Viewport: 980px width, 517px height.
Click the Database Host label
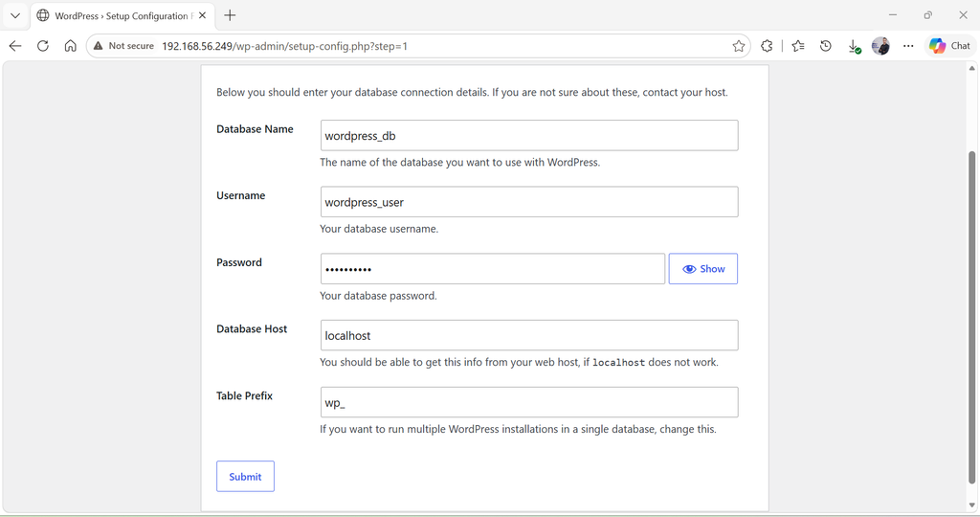[252, 328]
